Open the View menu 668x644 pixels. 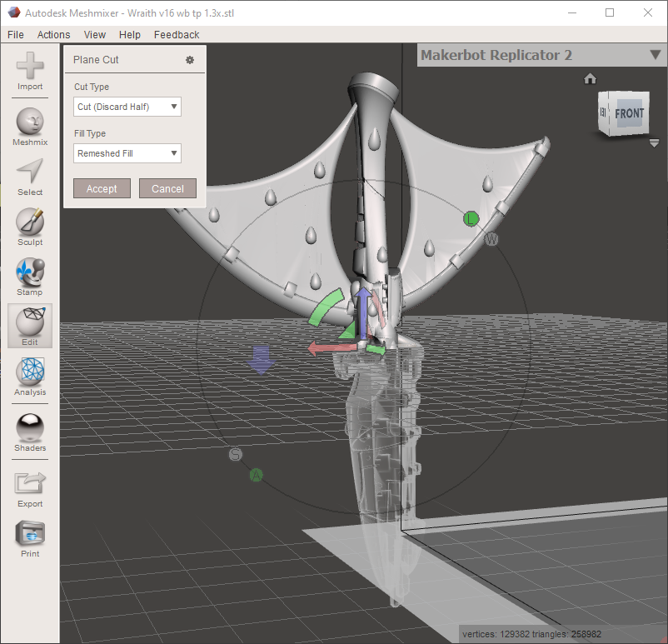point(94,34)
